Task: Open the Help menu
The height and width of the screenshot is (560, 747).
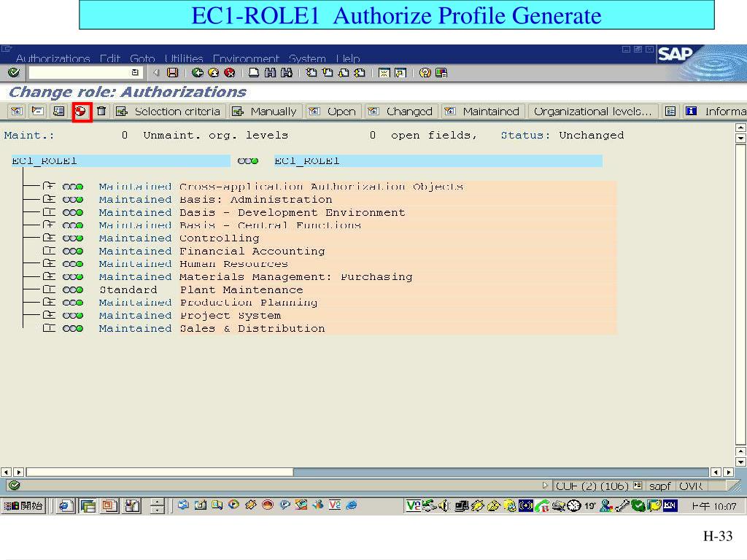Action: (x=348, y=58)
